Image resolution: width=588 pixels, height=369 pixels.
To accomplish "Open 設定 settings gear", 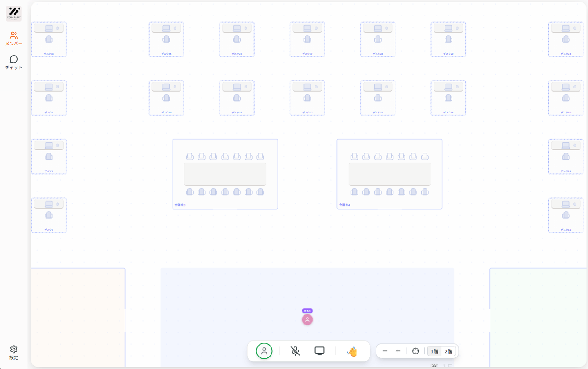I will coord(14,352).
